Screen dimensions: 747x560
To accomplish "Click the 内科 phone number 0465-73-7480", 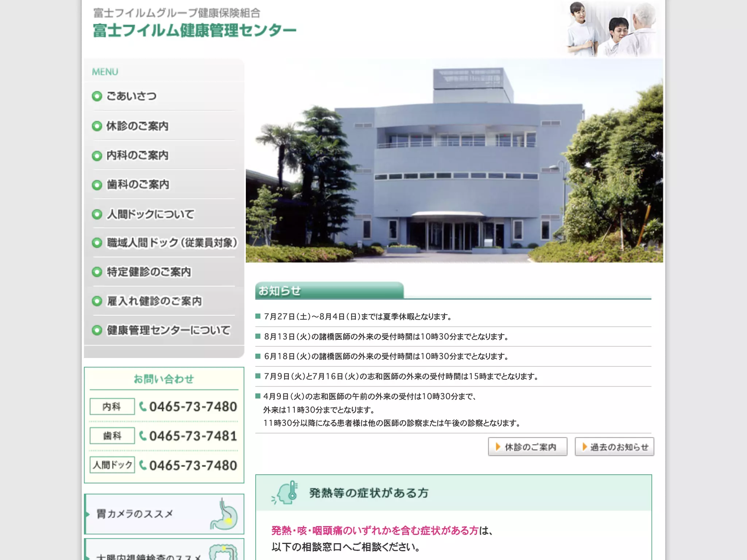I will click(193, 407).
